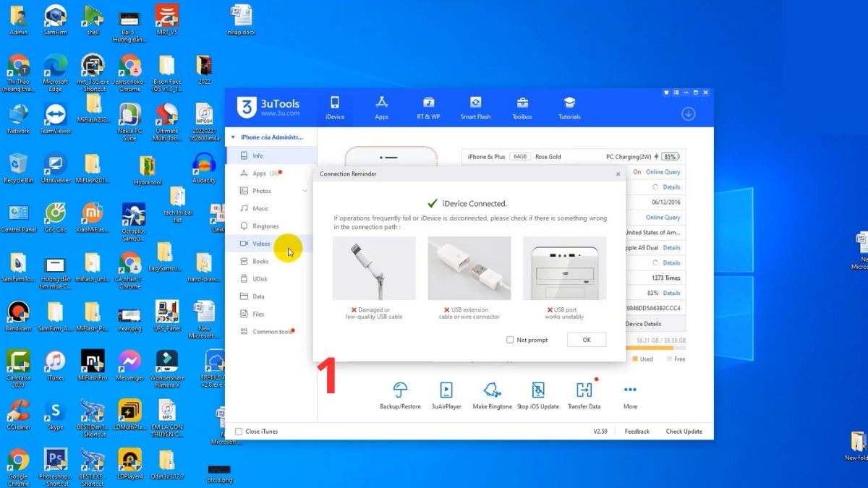Click the unstable USB port image

pyautogui.click(x=565, y=268)
